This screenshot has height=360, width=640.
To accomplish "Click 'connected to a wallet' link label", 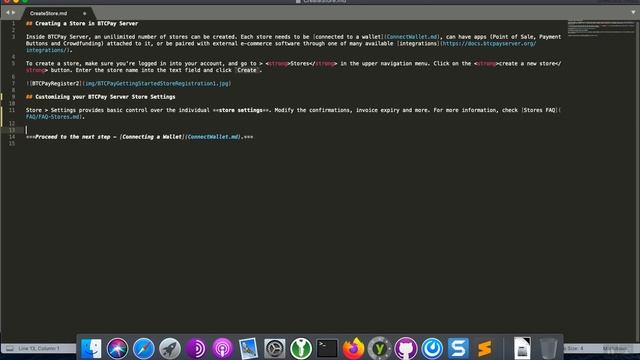I will [347, 37].
